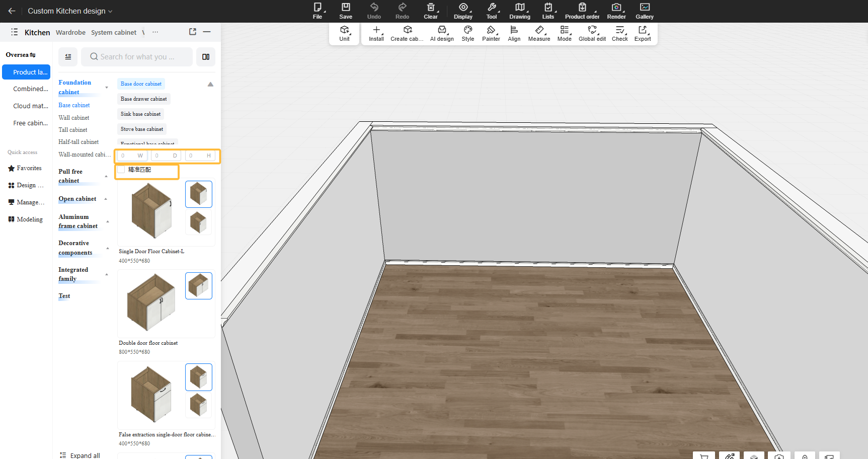Redo the last action
Image resolution: width=868 pixels, height=459 pixels.
coord(402,11)
